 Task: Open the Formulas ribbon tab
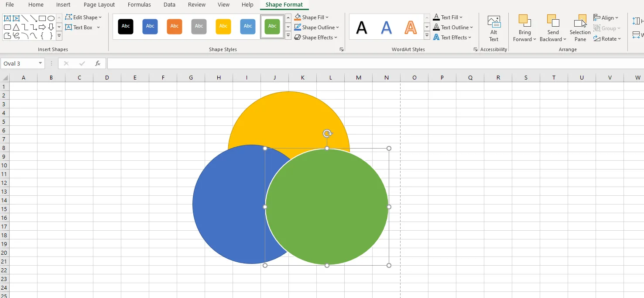[139, 5]
